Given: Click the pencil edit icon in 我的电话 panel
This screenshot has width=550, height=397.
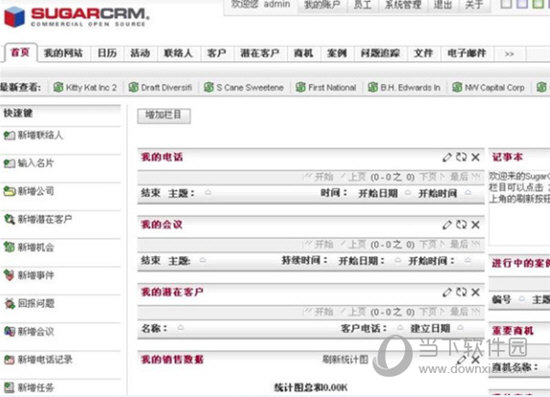Looking at the screenshot, I should click(447, 157).
